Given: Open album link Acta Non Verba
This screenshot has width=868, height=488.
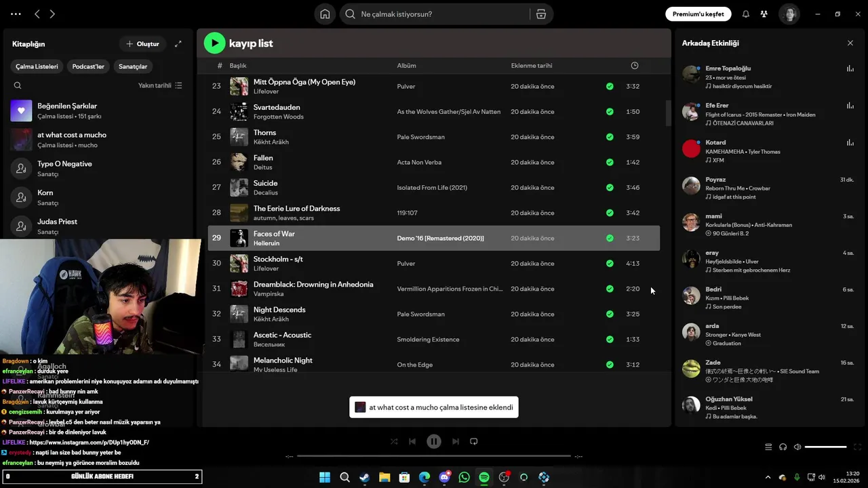Looking at the screenshot, I should 419,163.
